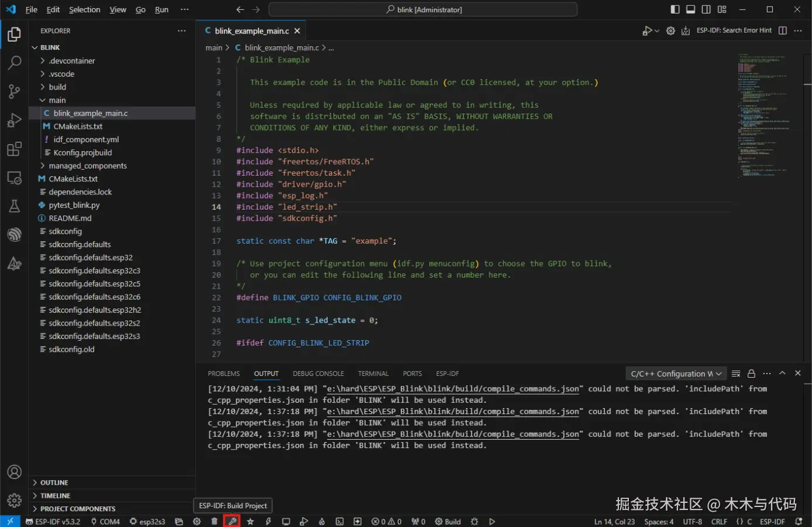812x527 pixels.
Task: Switch to the TERMINAL panel tab
Action: [x=373, y=374]
